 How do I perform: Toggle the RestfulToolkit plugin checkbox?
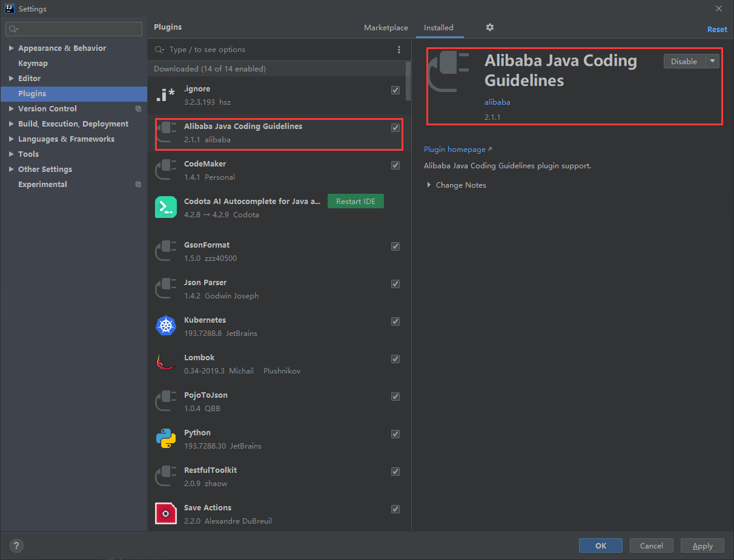coord(395,472)
